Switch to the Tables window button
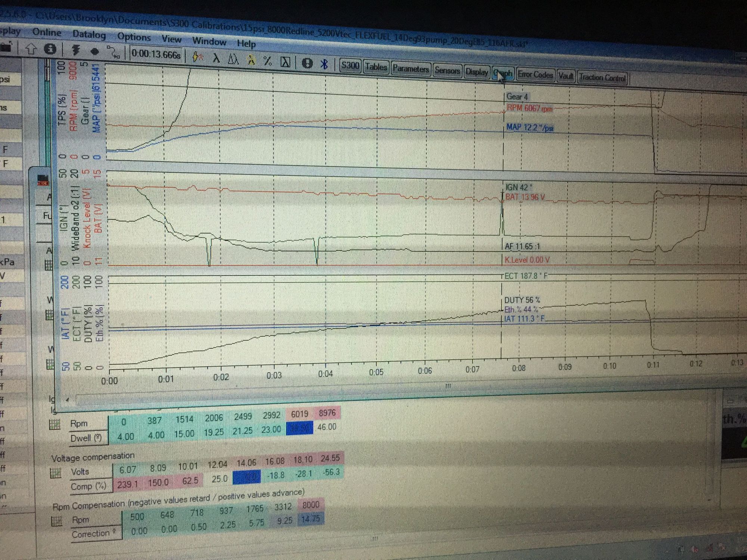This screenshot has width=747, height=560. click(x=376, y=67)
